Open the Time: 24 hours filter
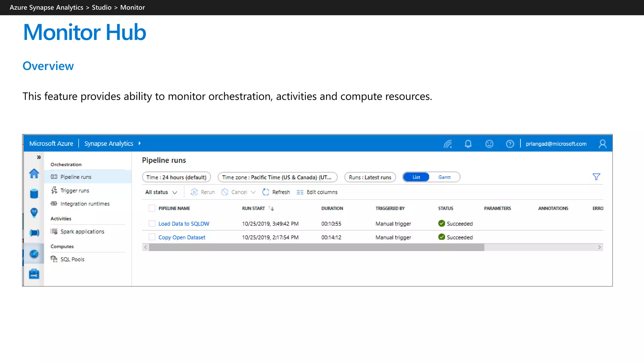This screenshot has width=644, height=362. 176,177
